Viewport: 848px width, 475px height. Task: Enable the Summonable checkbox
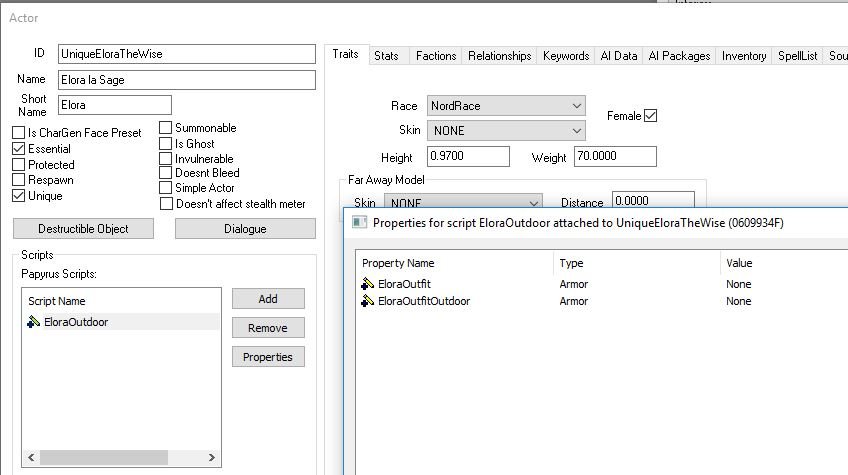point(165,128)
